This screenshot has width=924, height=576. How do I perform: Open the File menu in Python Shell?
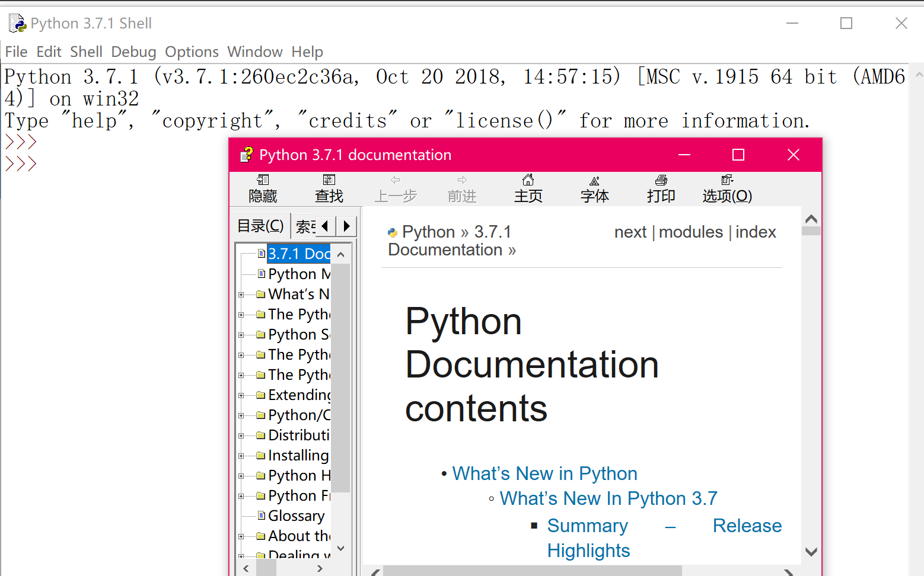click(16, 52)
